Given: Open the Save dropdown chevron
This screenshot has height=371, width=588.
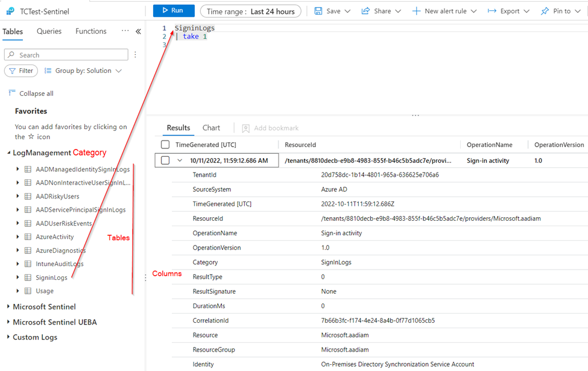Looking at the screenshot, I should [x=347, y=11].
